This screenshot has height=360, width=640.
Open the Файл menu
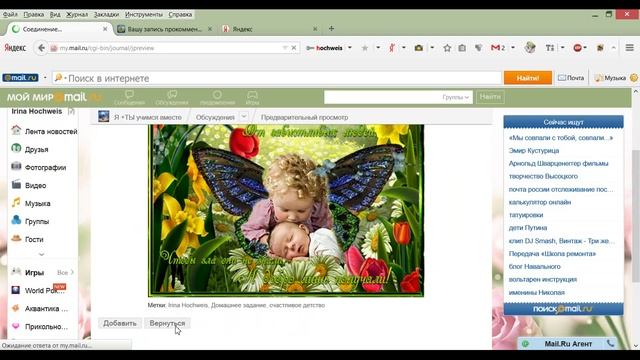tap(10, 14)
